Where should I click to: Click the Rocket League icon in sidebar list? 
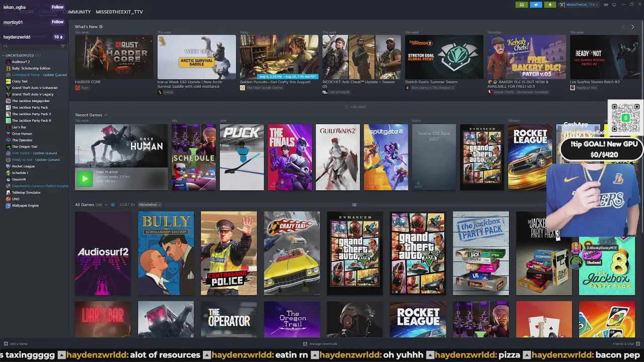point(8,166)
